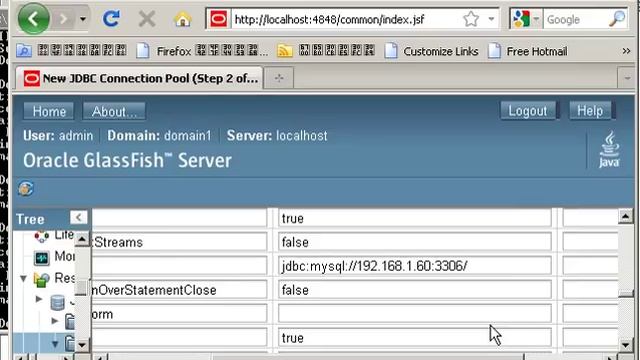Click the Streams property name field

click(x=179, y=242)
